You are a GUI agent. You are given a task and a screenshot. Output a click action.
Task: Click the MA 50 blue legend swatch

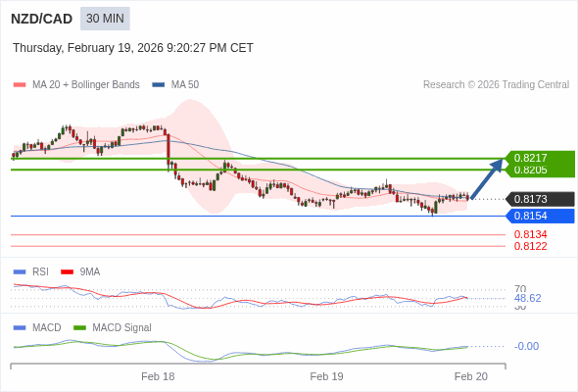(159, 85)
